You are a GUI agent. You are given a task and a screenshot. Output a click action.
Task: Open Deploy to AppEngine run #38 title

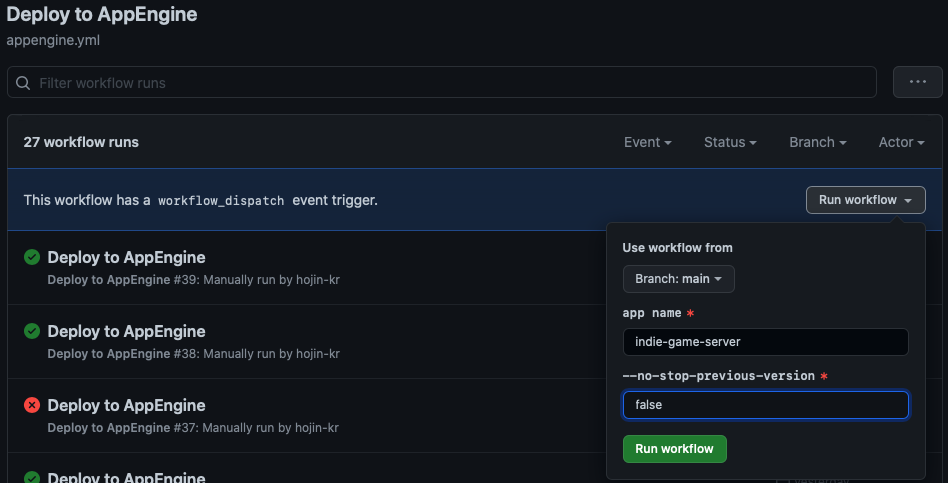click(126, 331)
